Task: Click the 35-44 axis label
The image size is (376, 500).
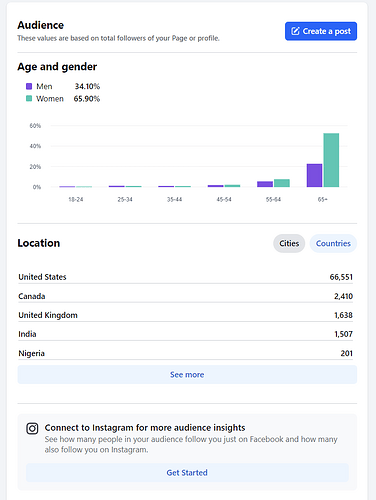Action: click(174, 199)
